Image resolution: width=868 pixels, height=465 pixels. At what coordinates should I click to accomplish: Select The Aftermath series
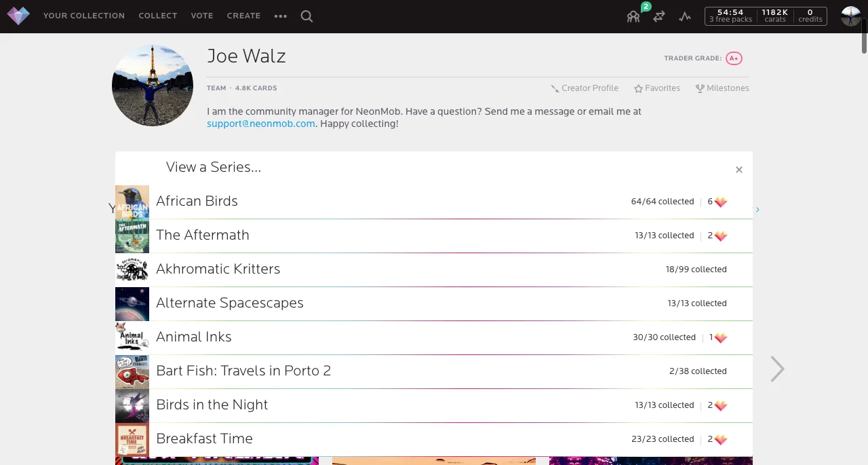click(x=434, y=236)
